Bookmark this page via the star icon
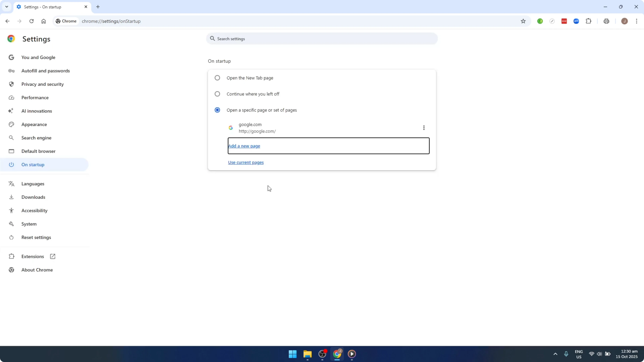The image size is (644, 362). (x=523, y=21)
